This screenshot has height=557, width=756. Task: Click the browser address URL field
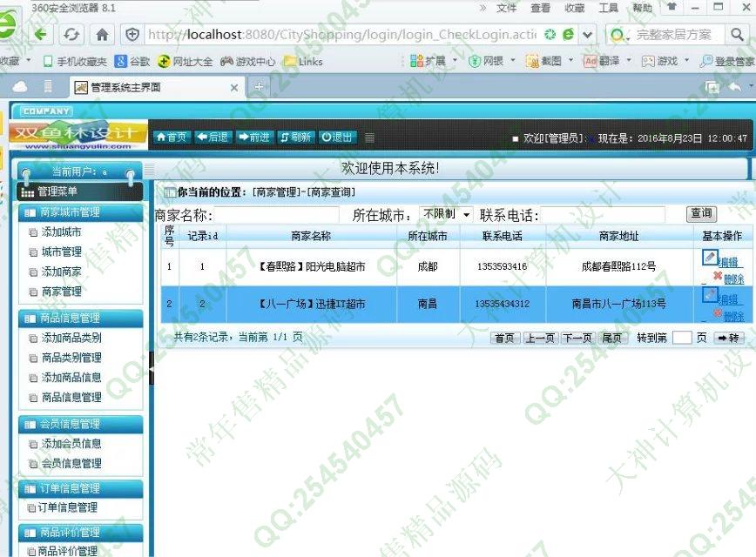[342, 35]
